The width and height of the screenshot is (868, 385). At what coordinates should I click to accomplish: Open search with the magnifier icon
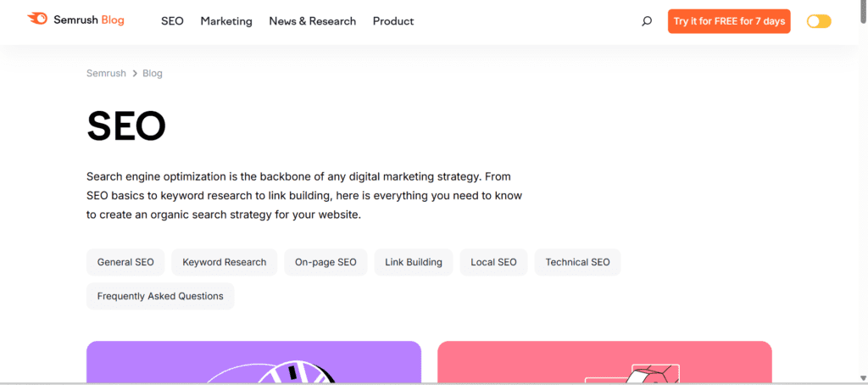[647, 21]
